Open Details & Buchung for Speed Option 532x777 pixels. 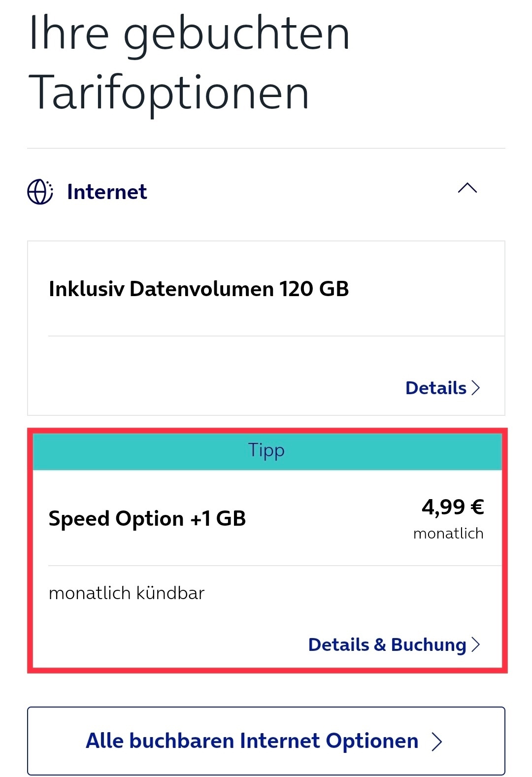394,644
